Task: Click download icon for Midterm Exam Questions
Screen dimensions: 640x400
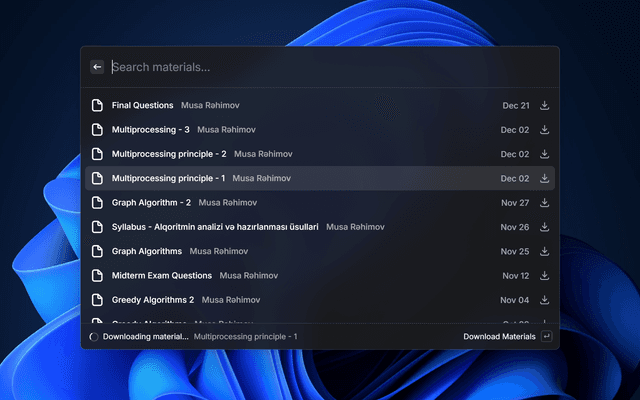Action: coord(545,275)
